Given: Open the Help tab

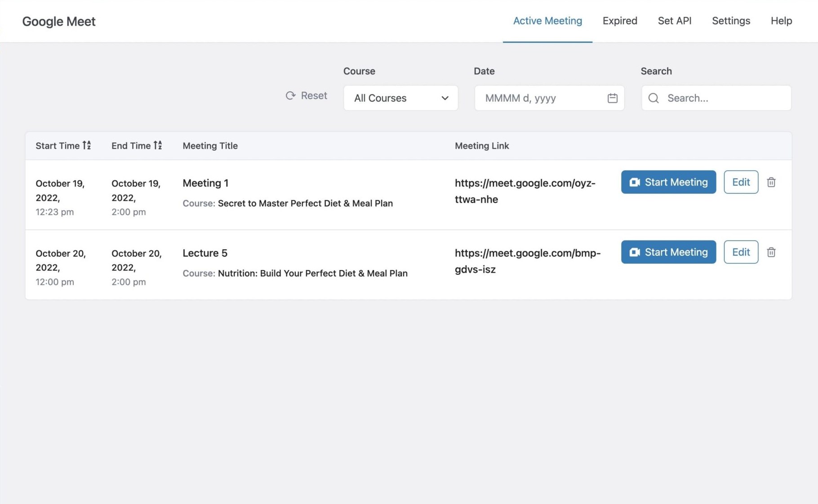Looking at the screenshot, I should point(781,21).
